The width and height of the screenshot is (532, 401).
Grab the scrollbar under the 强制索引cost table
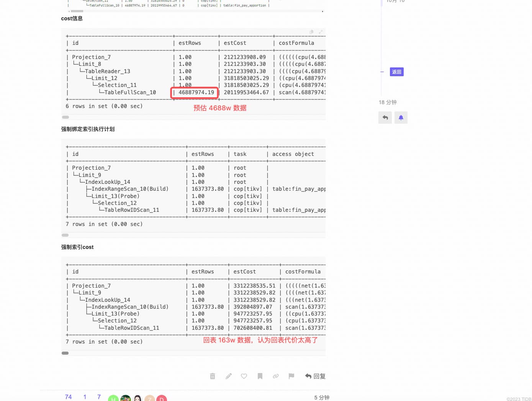(x=65, y=353)
